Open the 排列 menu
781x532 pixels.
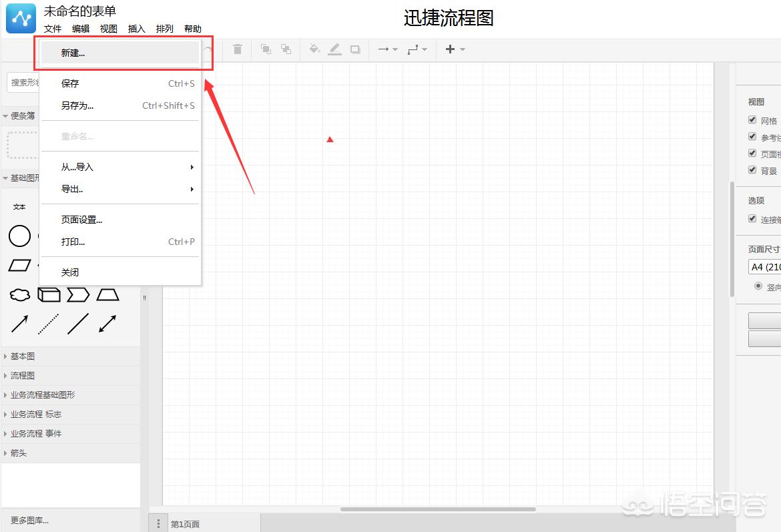(165, 29)
